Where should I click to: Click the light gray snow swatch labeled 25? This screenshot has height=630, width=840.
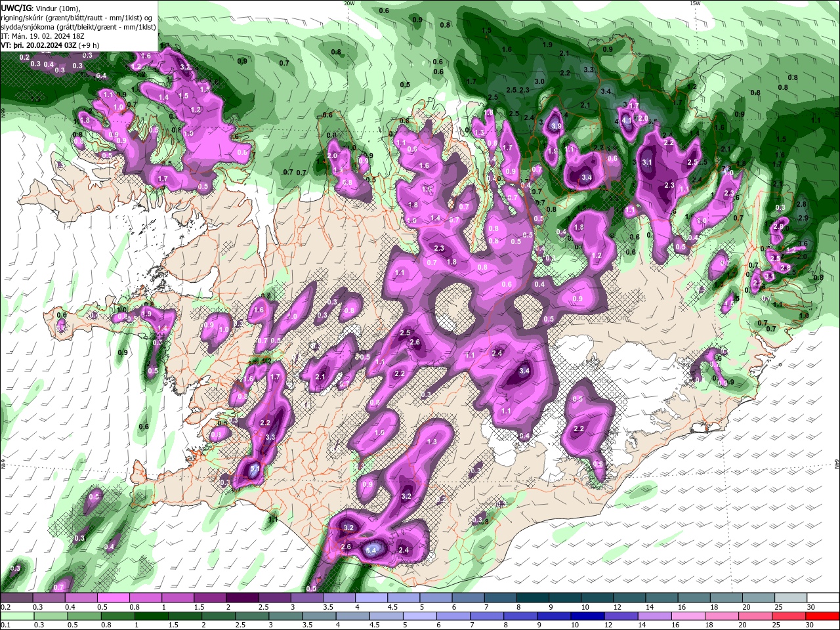click(x=791, y=598)
